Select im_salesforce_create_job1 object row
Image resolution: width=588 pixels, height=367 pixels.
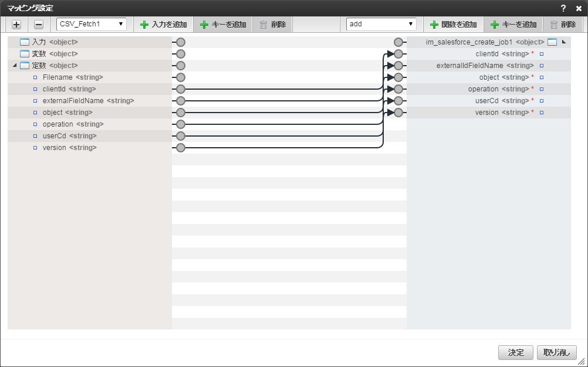pyautogui.click(x=489, y=42)
